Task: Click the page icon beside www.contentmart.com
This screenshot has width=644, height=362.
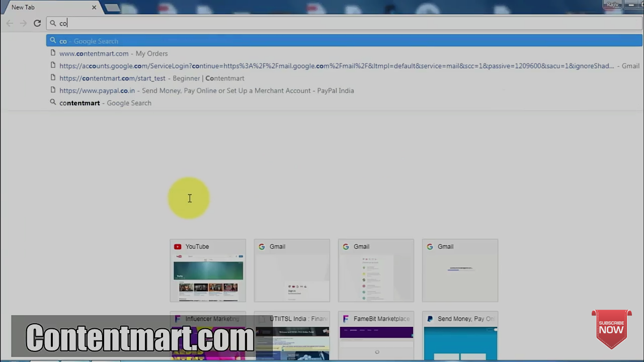Action: (x=53, y=53)
